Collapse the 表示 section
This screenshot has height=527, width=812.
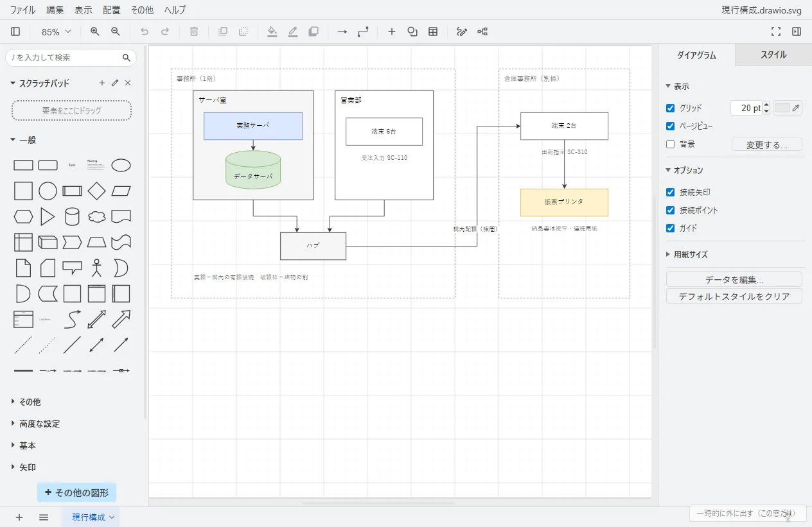pos(678,86)
